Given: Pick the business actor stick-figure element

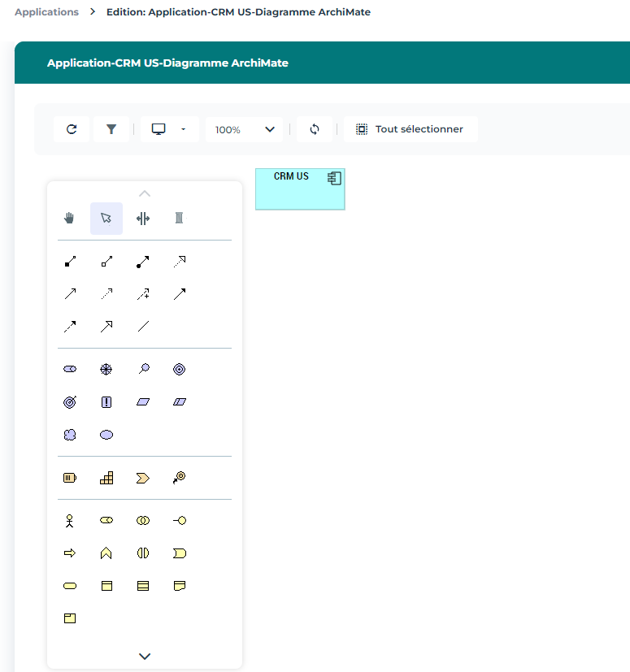Looking at the screenshot, I should tap(70, 520).
